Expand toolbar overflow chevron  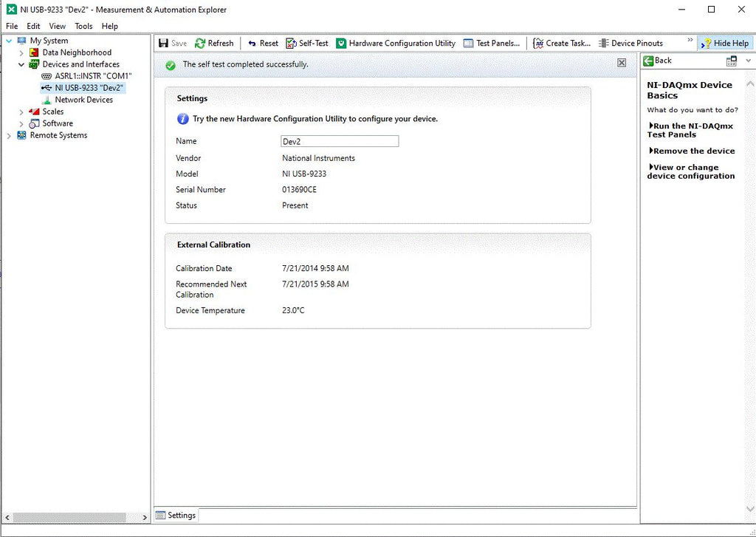[x=690, y=40]
